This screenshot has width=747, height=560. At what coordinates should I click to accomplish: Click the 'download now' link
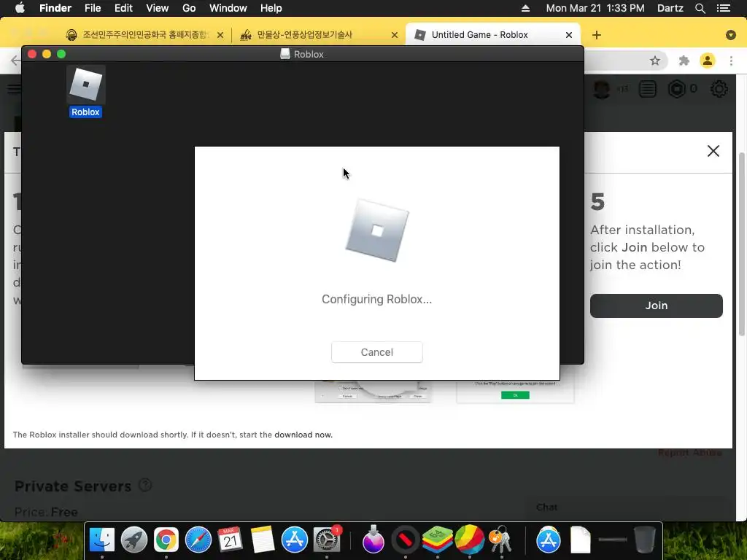click(303, 435)
